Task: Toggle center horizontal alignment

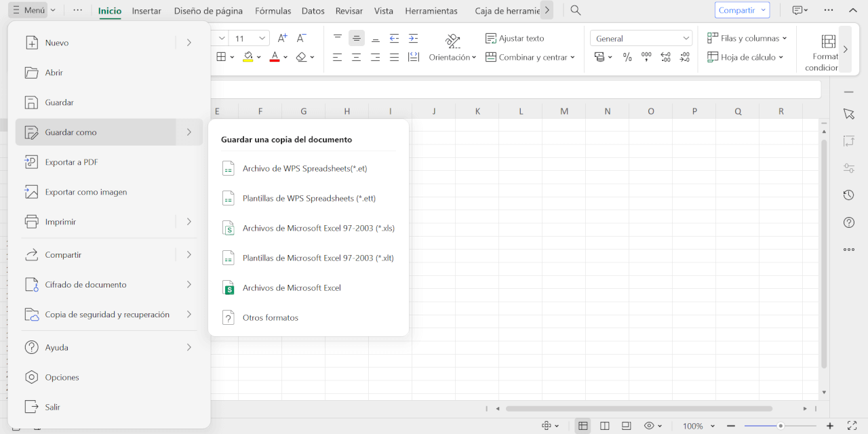Action: click(355, 57)
